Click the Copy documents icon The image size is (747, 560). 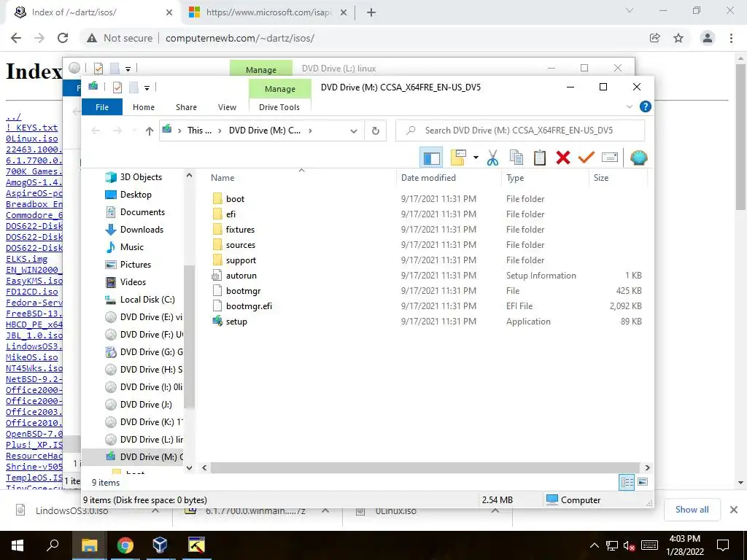[516, 157]
